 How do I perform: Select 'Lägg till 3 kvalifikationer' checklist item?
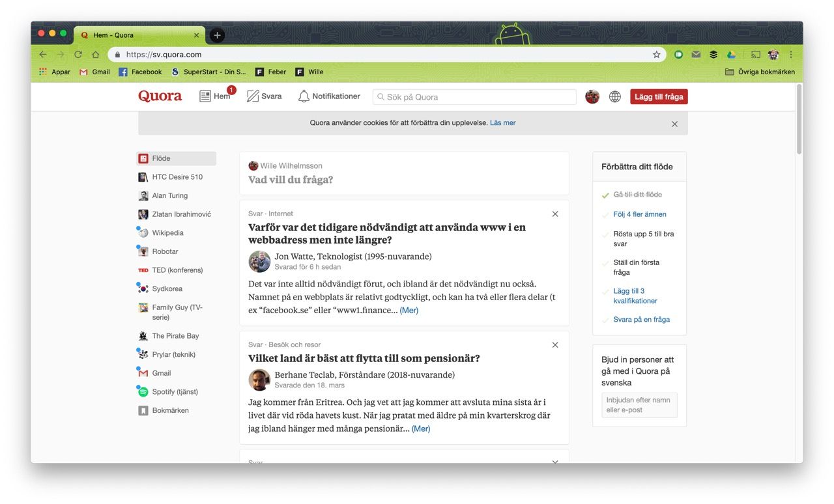click(635, 296)
